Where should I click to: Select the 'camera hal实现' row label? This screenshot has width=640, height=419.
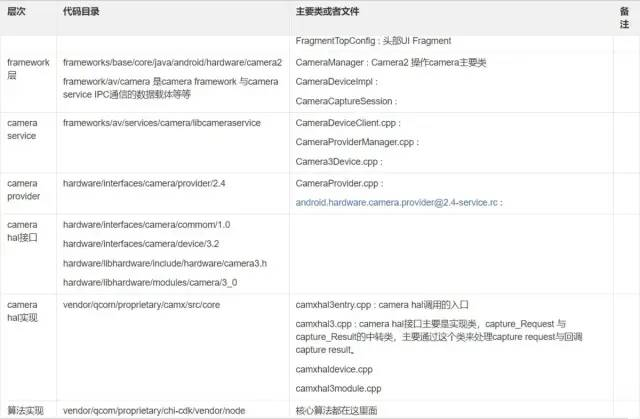22,311
